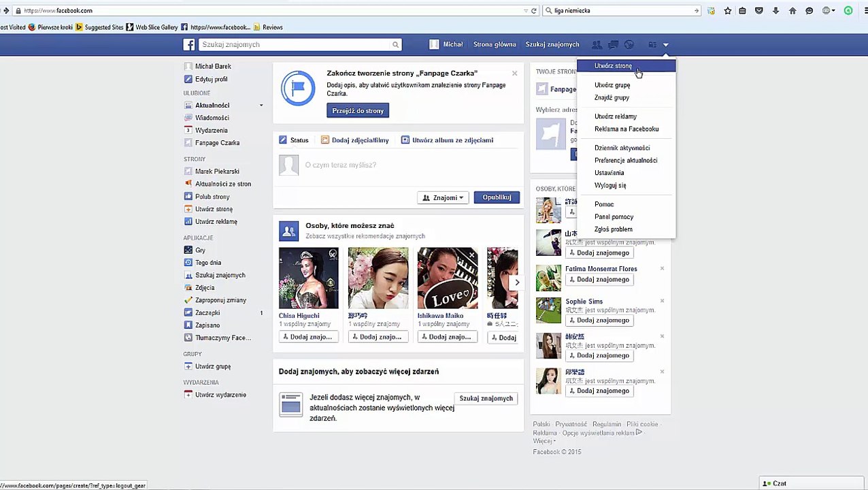
Task: Select Zgłoś problem in dropdown menu
Action: tap(613, 229)
